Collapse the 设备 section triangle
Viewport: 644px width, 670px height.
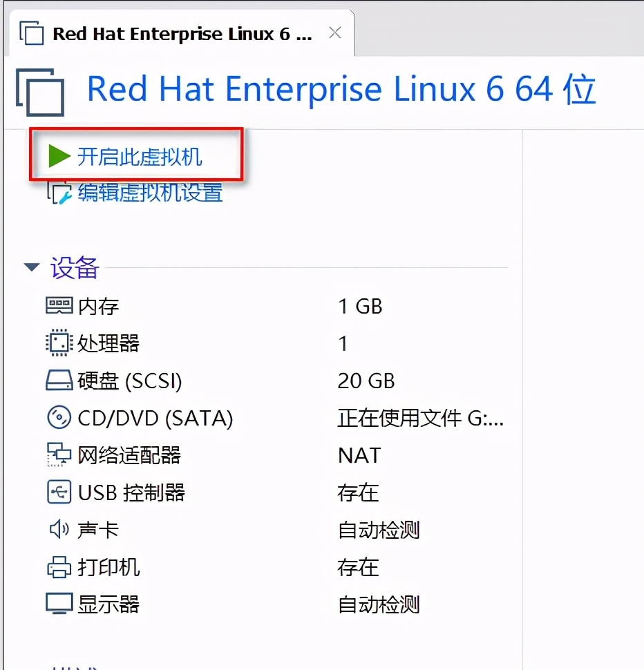[x=32, y=267]
